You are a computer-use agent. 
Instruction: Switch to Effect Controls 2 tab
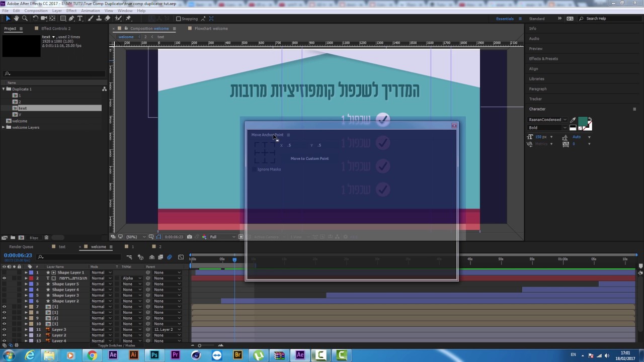pyautogui.click(x=56, y=29)
